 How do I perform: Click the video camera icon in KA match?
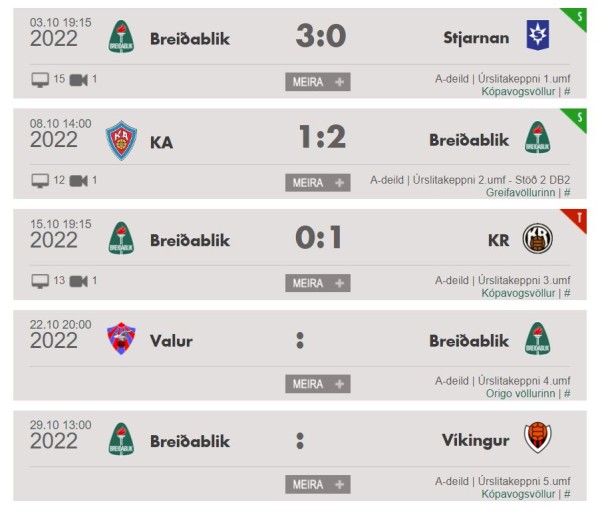pos(78,181)
